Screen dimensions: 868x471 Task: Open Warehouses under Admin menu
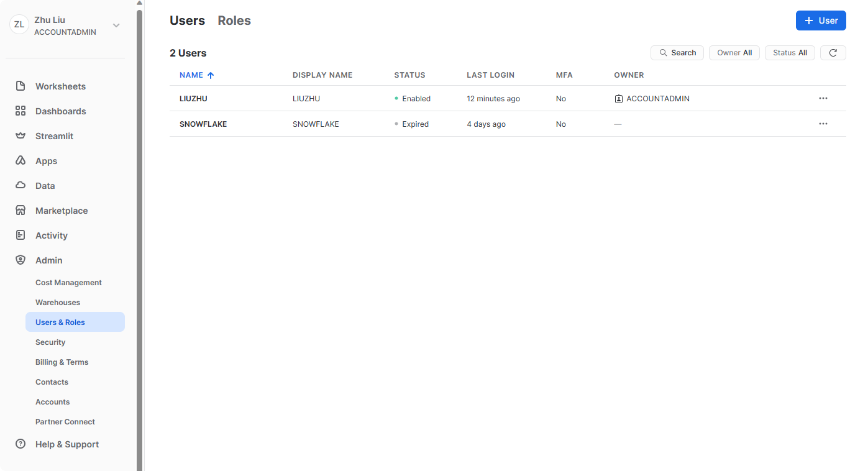coord(58,303)
